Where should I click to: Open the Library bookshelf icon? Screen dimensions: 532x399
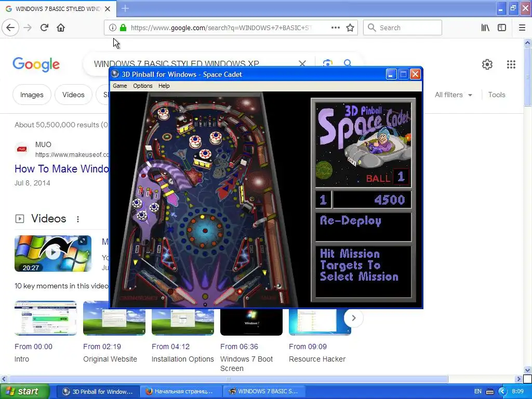coord(485,28)
